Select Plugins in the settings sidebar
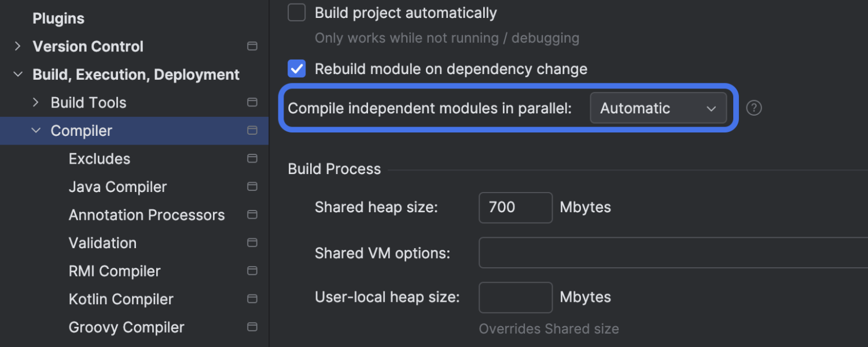 click(x=58, y=18)
